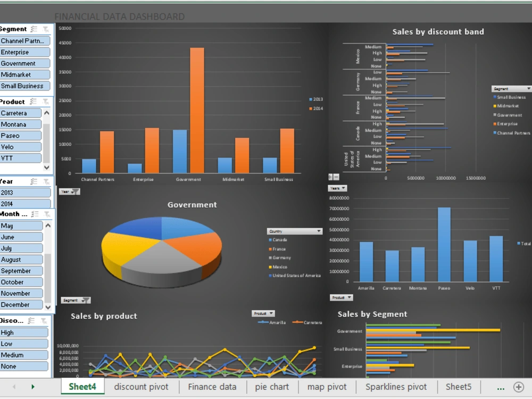532x399 pixels.
Task: Select Channel Partners in the Segment slicer
Action: click(25, 41)
